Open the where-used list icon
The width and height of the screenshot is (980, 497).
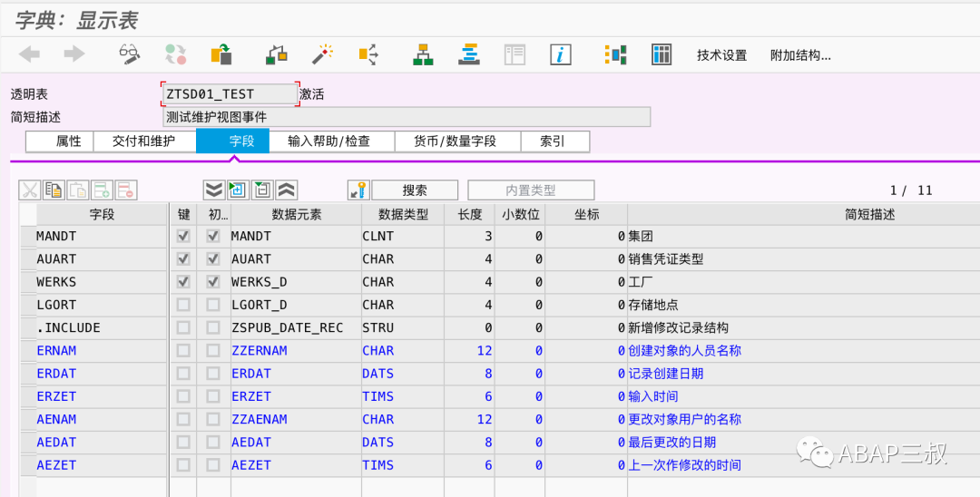(368, 54)
